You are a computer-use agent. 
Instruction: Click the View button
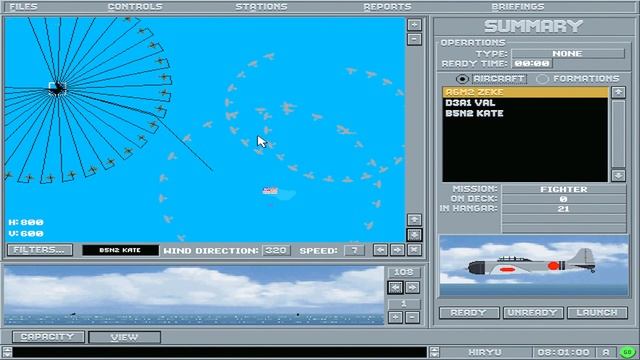click(x=124, y=337)
